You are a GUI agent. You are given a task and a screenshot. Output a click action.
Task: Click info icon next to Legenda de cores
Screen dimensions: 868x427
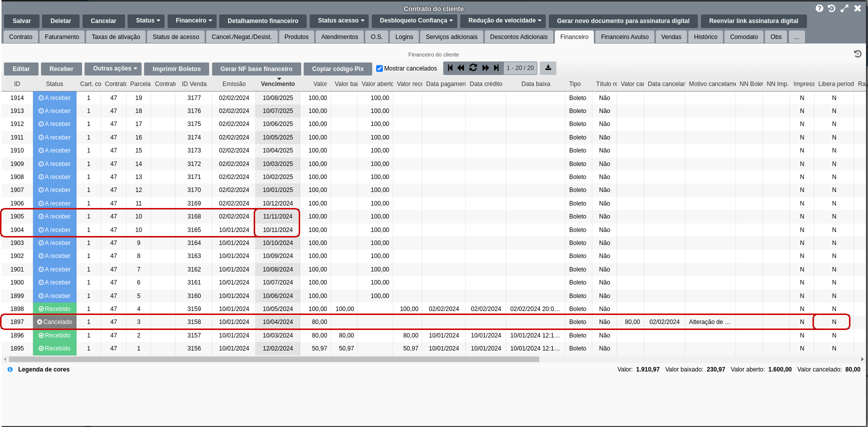10,369
